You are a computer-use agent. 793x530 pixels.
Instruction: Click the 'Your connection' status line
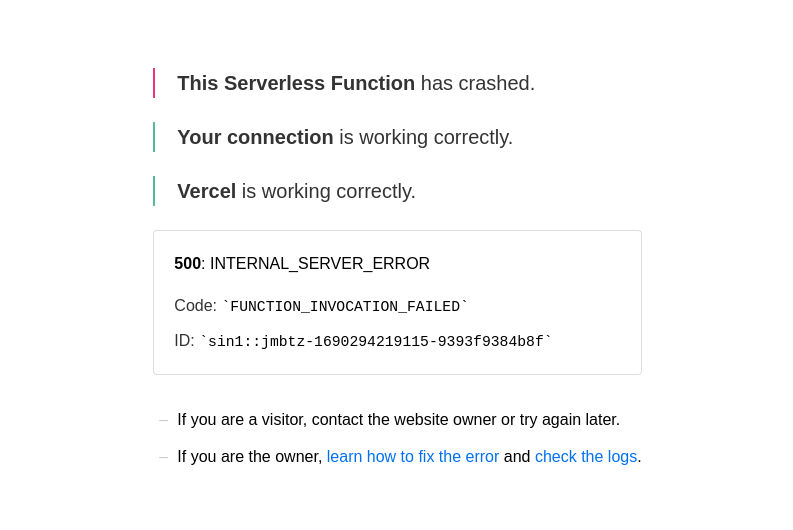(345, 138)
